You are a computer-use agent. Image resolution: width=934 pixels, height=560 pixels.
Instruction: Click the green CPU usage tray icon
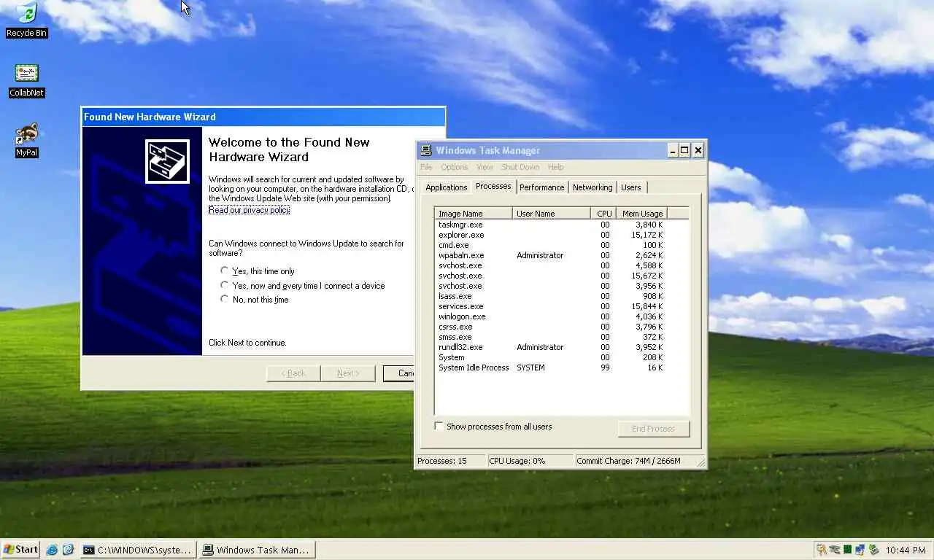(x=847, y=550)
